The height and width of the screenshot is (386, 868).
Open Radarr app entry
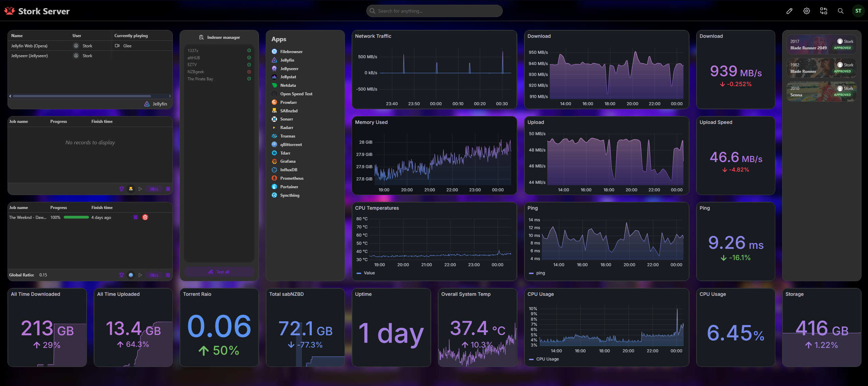pos(283,128)
